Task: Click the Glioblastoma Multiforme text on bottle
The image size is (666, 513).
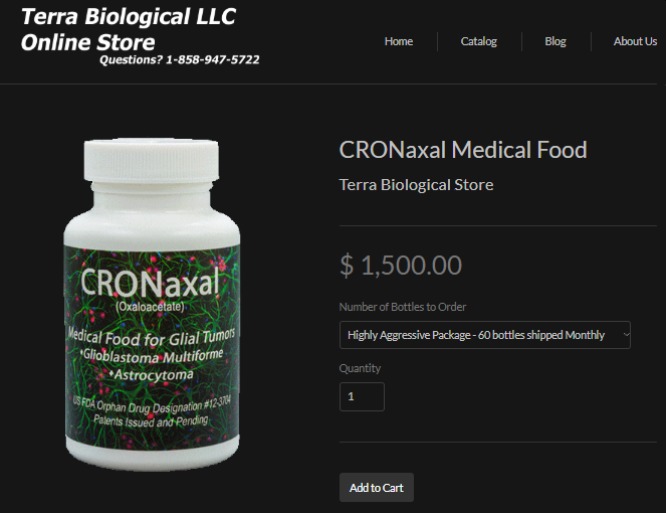Action: click(x=152, y=356)
